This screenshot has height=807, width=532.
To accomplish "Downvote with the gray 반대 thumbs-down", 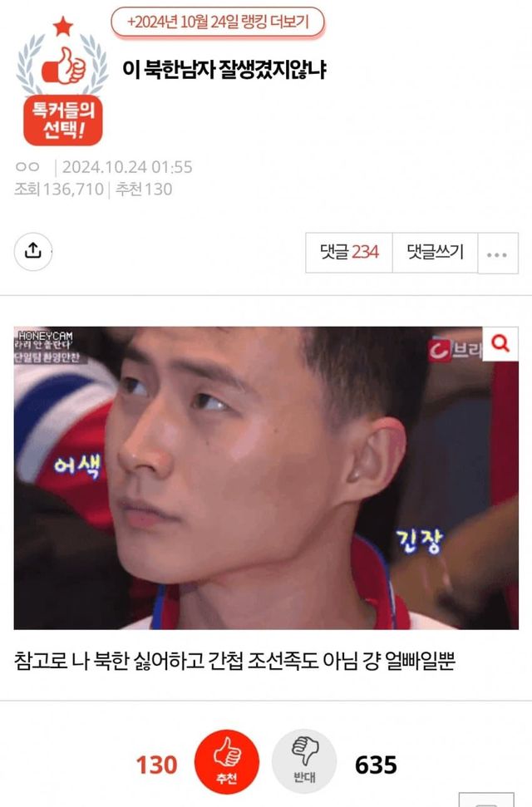I will click(x=304, y=762).
